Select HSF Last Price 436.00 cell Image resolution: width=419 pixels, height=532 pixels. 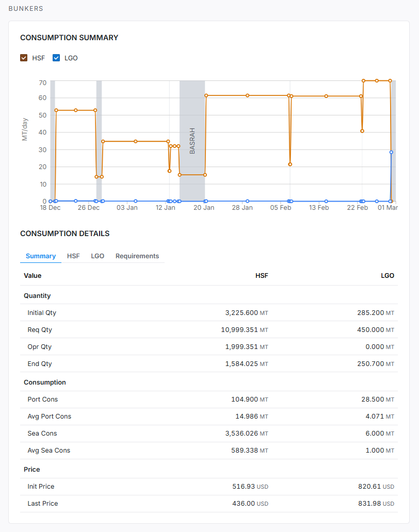click(x=244, y=504)
